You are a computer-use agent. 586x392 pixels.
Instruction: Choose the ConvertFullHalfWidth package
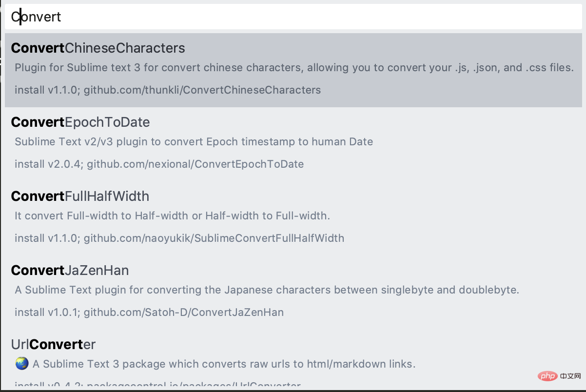(x=293, y=218)
